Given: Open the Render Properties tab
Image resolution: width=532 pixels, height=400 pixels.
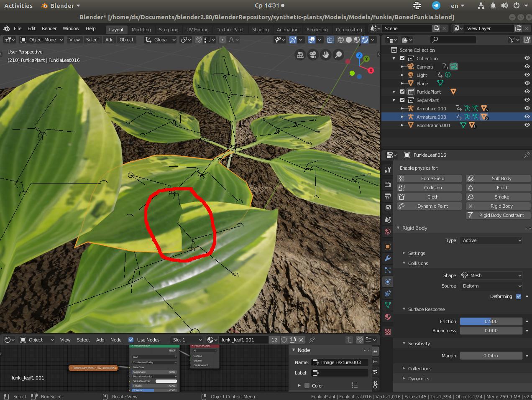Looking at the screenshot, I should tap(387, 185).
